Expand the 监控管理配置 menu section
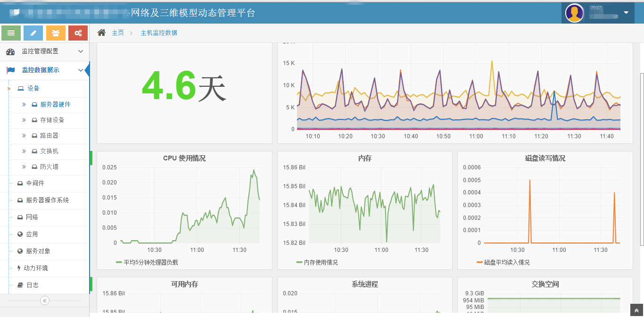 (45, 51)
